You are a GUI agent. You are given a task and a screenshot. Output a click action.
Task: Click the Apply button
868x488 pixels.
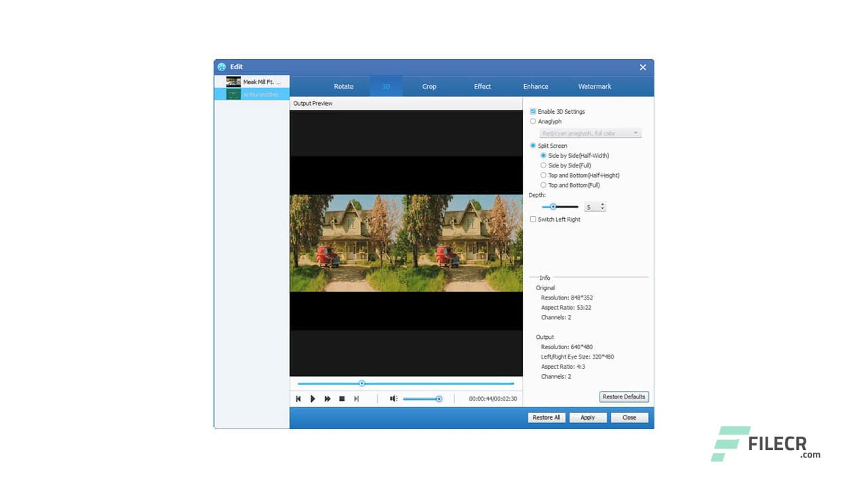pos(588,417)
